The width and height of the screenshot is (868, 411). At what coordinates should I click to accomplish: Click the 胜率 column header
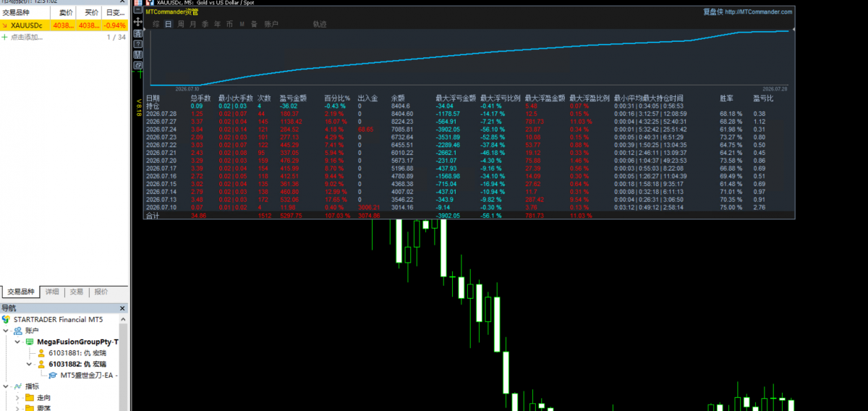pyautogui.click(x=727, y=98)
